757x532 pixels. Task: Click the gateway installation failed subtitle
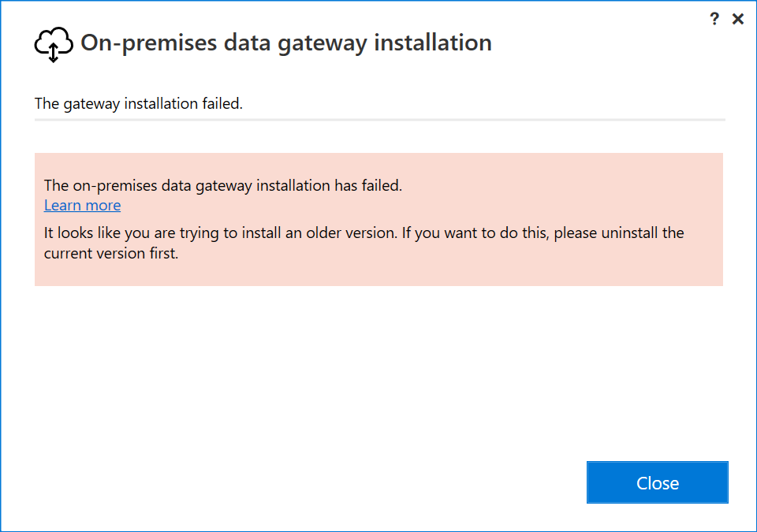click(138, 103)
